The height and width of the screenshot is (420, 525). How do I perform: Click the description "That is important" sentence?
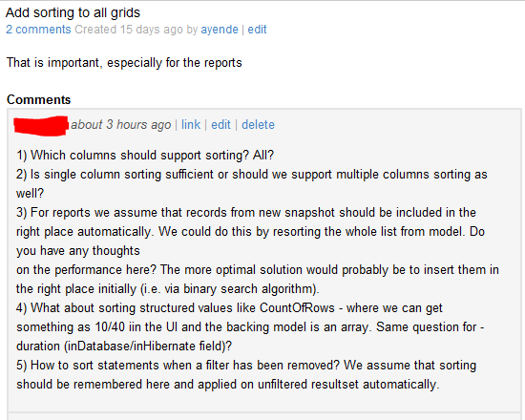pos(124,63)
